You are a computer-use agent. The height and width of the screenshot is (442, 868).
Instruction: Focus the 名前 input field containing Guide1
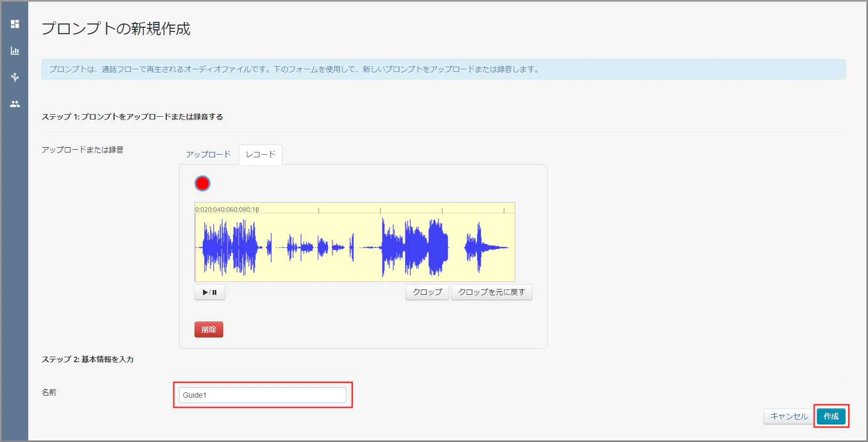(263, 395)
